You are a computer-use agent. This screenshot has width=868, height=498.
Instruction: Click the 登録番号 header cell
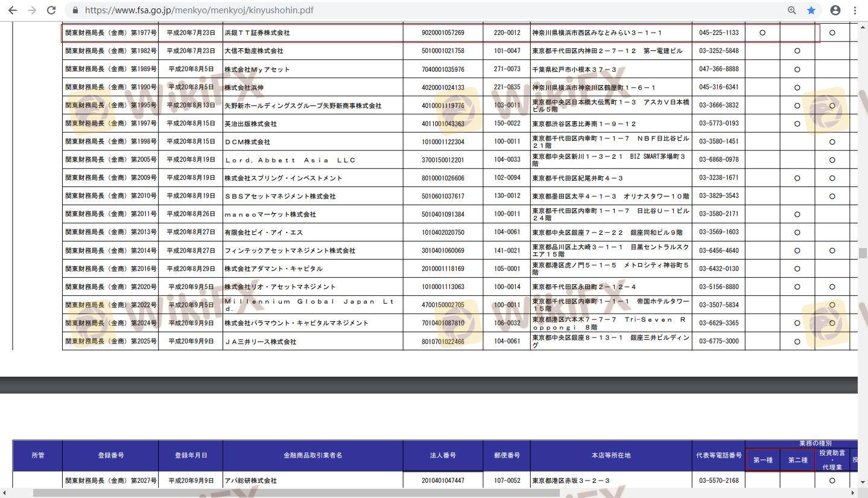[110, 455]
